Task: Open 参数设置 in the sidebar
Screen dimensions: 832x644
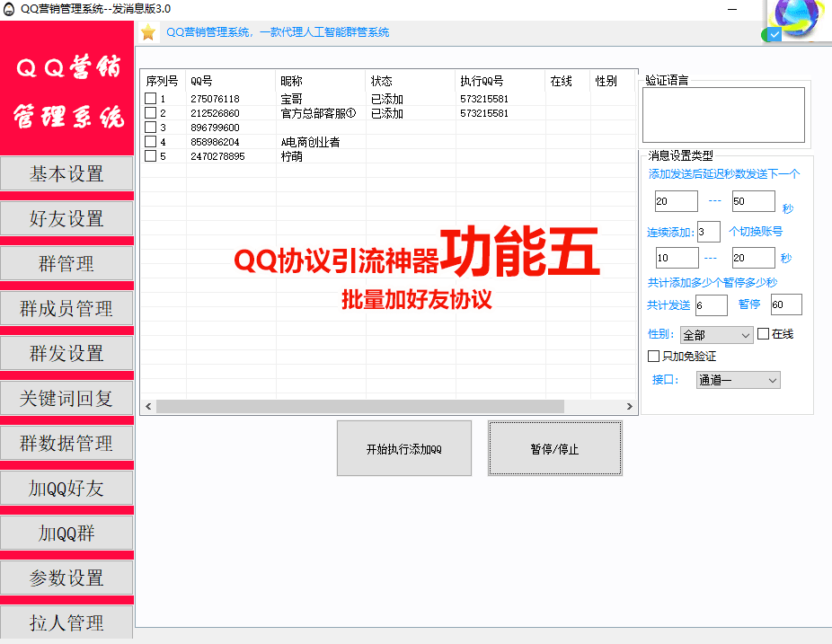Action: point(66,578)
